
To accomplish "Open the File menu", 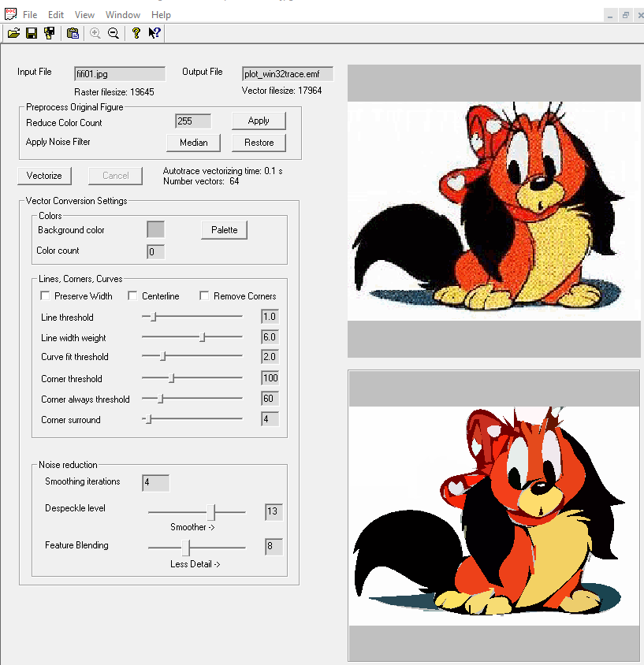I will [30, 15].
